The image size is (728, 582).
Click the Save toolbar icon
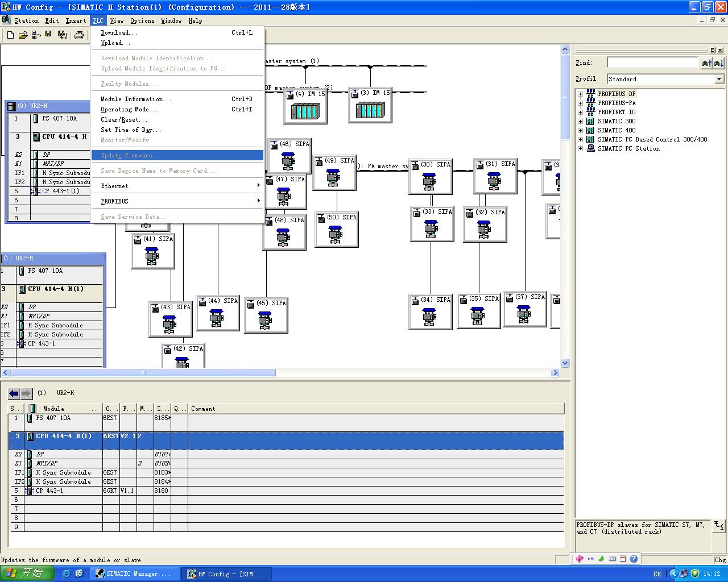pyautogui.click(x=48, y=35)
